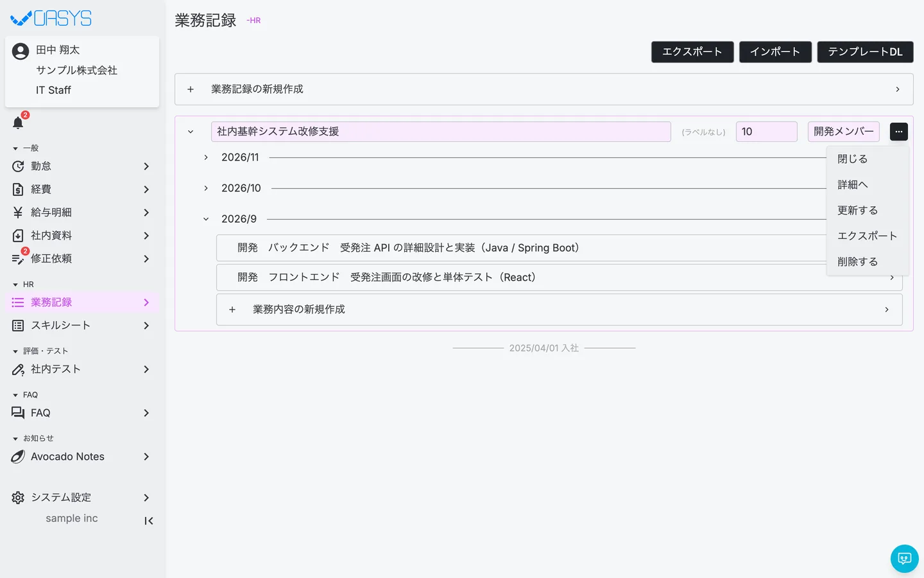Select エクスポート in the context menu
This screenshot has width=924, height=578.
868,236
